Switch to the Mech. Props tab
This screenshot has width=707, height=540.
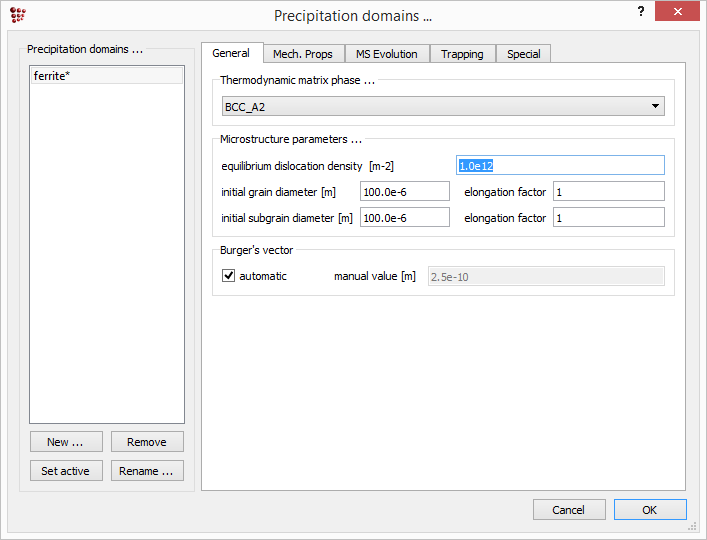pos(303,54)
